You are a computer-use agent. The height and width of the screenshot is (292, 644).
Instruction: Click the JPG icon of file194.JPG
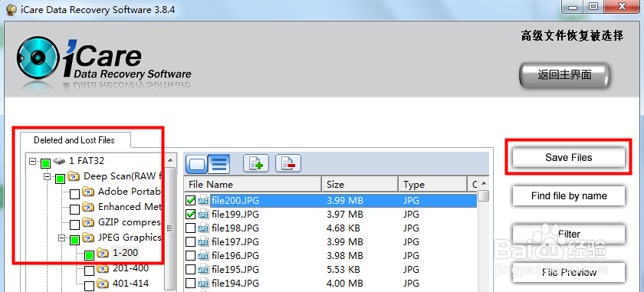tap(203, 284)
